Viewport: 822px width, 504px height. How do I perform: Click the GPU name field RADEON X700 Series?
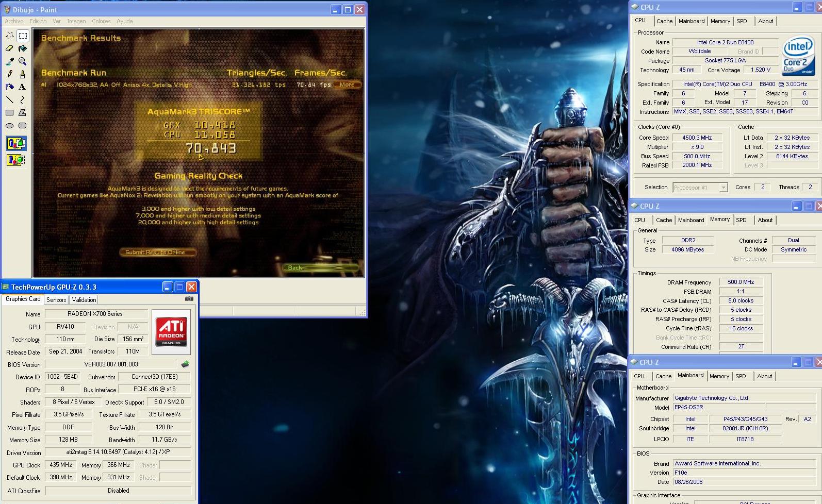pyautogui.click(x=96, y=314)
